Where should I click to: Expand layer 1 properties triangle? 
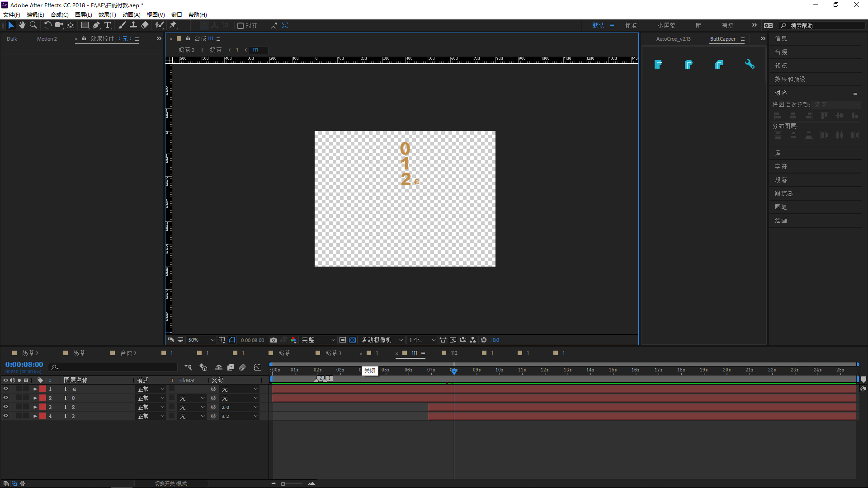point(35,389)
